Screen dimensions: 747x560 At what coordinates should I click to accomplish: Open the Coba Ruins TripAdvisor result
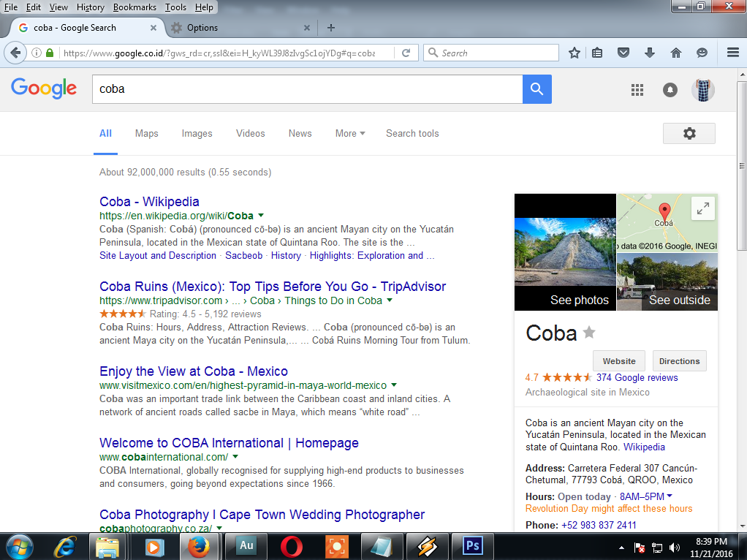[273, 287]
